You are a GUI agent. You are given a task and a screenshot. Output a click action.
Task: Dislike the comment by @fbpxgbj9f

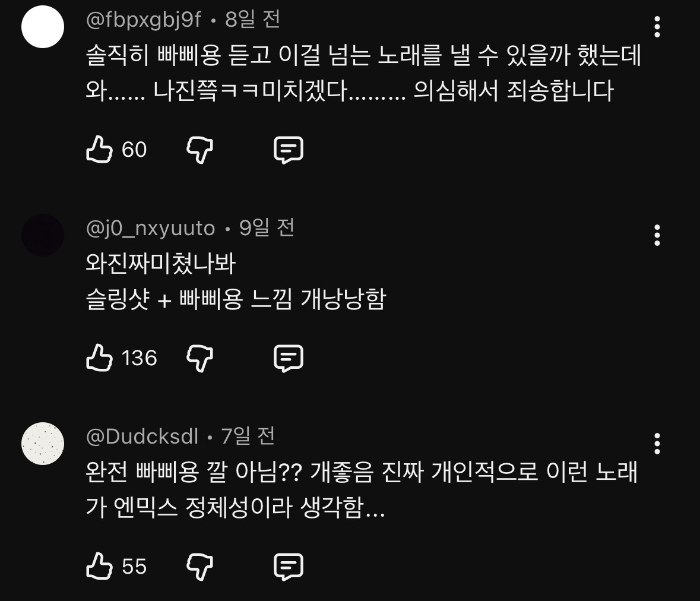[199, 150]
